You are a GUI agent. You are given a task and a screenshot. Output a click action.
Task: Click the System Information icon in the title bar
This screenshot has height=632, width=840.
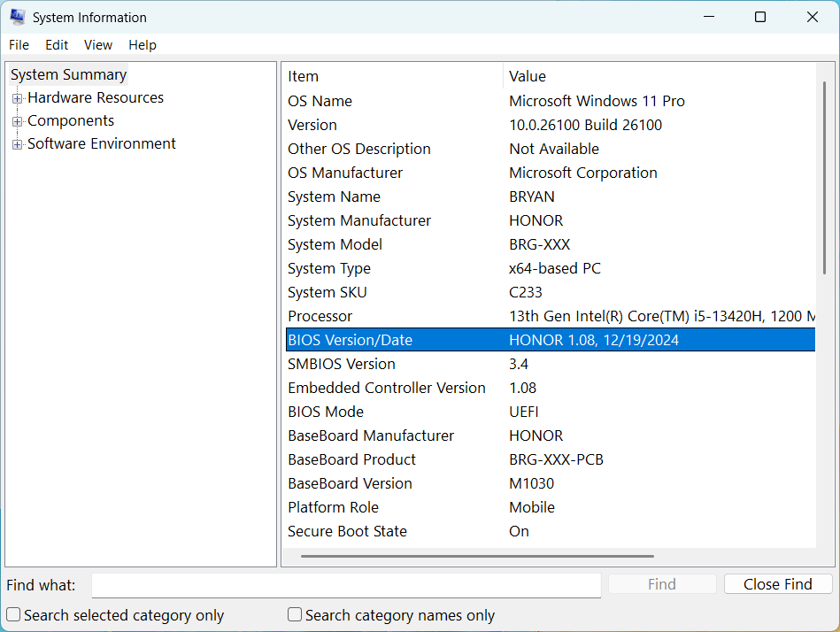pos(18,16)
